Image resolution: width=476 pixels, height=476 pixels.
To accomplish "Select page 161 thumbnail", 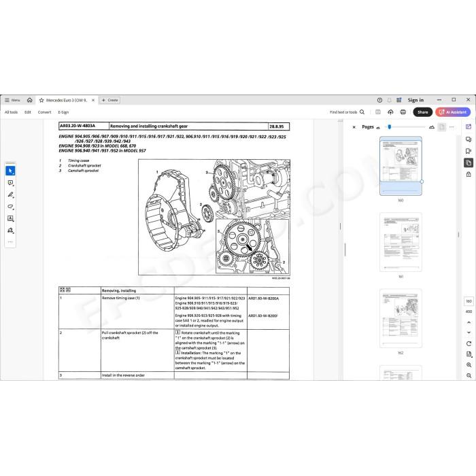I will 401,242.
